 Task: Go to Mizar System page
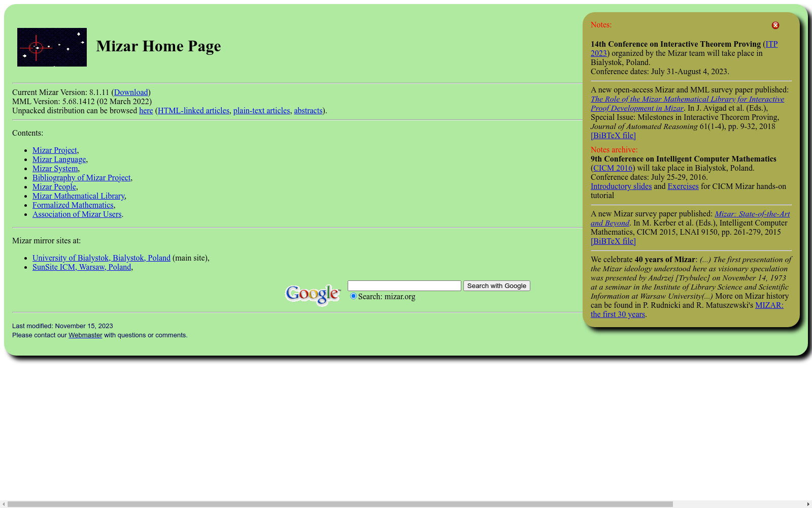(55, 169)
